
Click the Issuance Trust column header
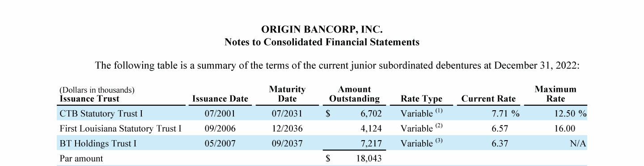coord(89,99)
